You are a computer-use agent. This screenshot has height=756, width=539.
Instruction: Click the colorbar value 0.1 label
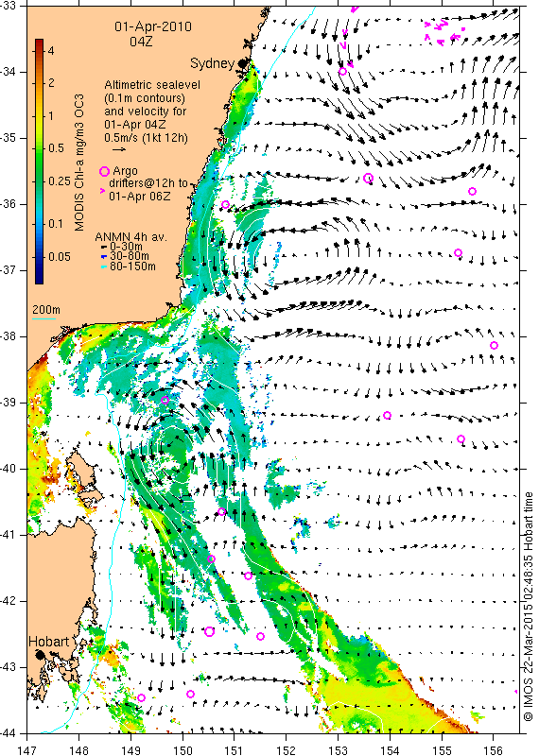click(56, 224)
